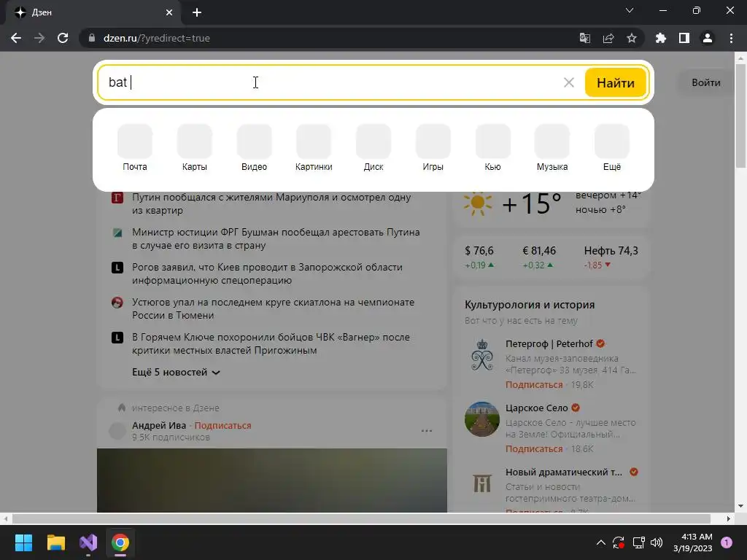Open the Chrome three-dot menu
Image resolution: width=747 pixels, height=560 pixels.
(731, 38)
